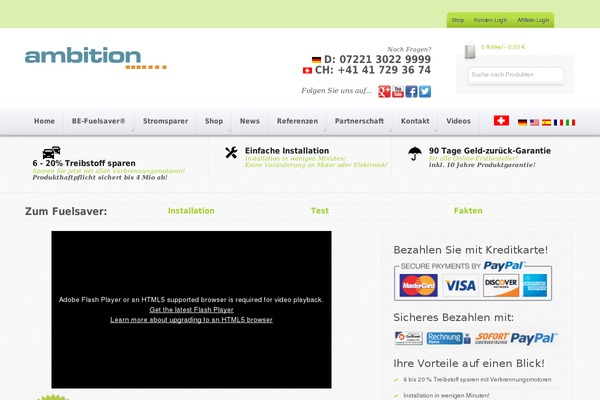This screenshot has height=400, width=600.
Task: Switch language via Italian flag
Action: [571, 122]
